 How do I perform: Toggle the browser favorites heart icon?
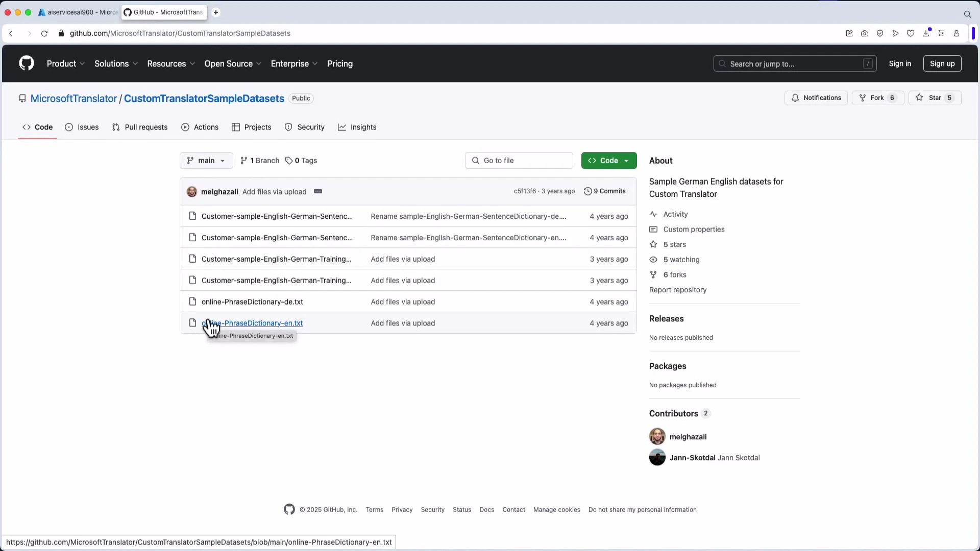click(x=911, y=33)
